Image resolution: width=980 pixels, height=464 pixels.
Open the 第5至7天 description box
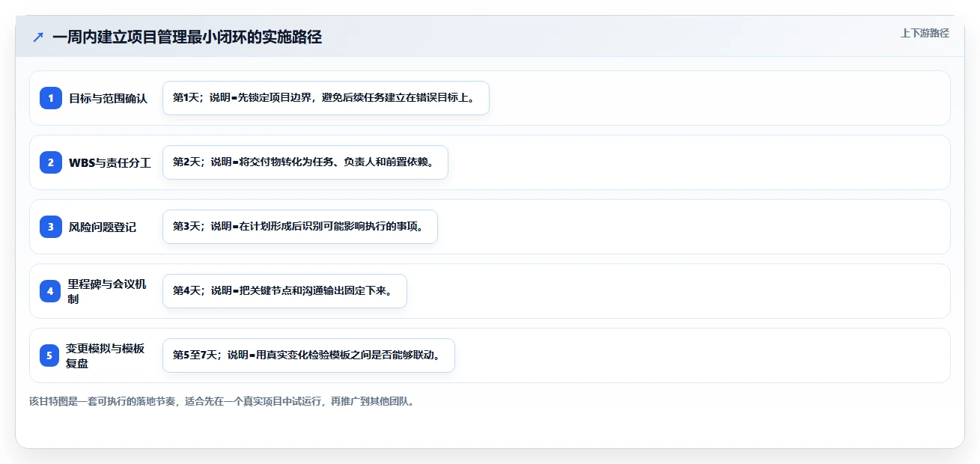[308, 355]
